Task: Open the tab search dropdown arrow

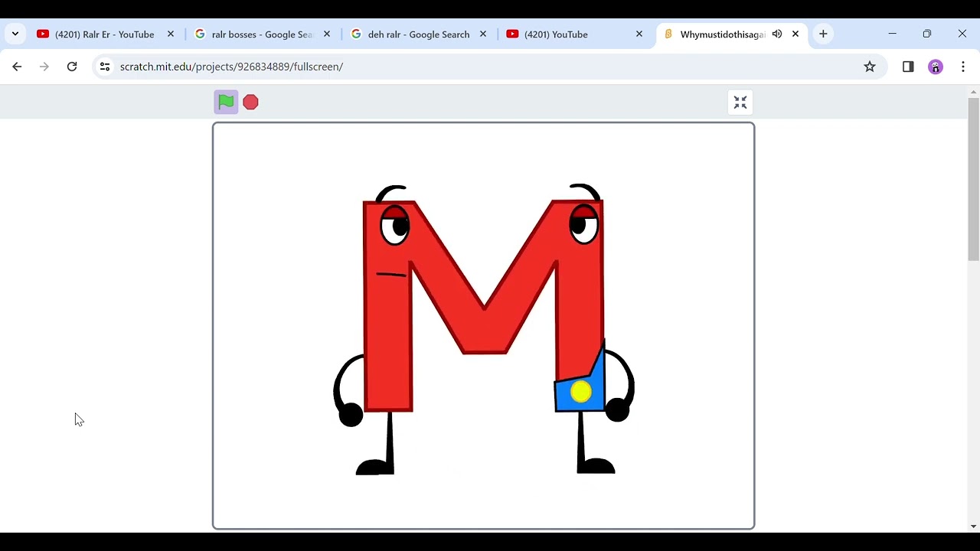Action: [15, 34]
